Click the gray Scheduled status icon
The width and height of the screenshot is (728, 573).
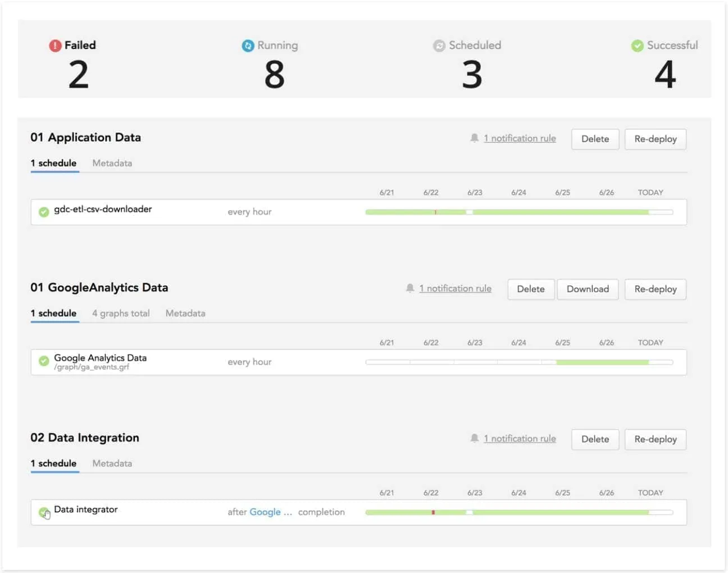[x=439, y=46]
